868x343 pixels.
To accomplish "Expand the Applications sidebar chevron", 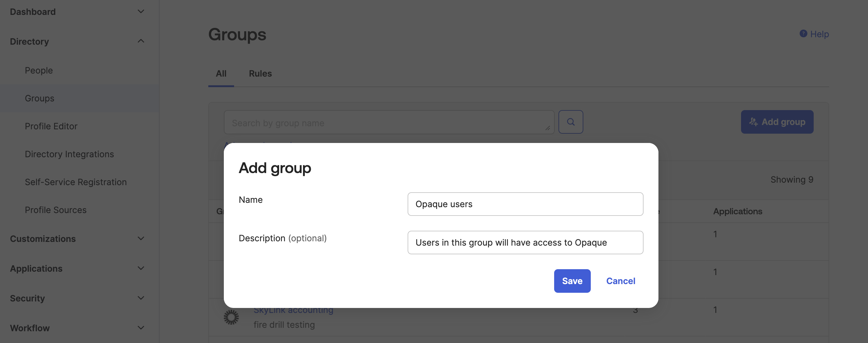I will [141, 268].
